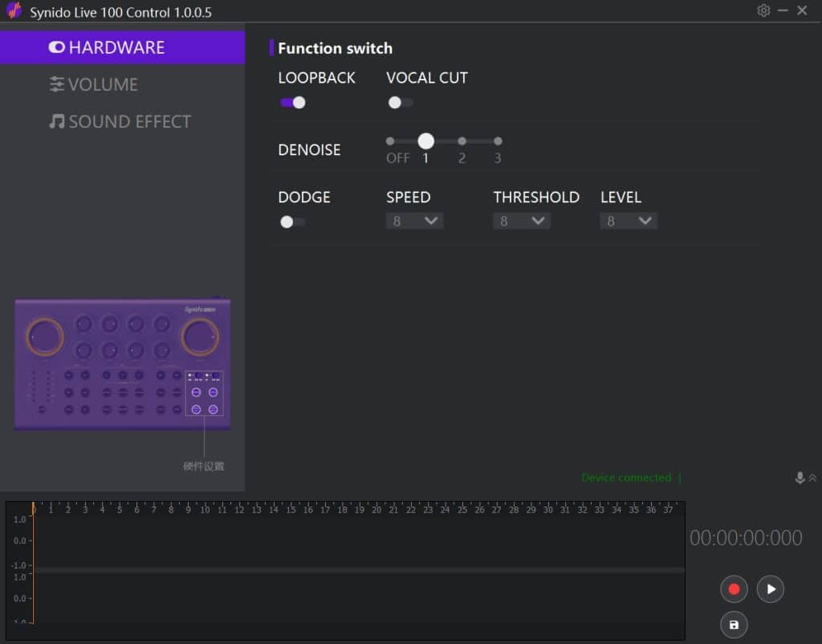This screenshot has width=822, height=644.
Task: Open the THRESHOLD dropdown
Action: (x=521, y=221)
